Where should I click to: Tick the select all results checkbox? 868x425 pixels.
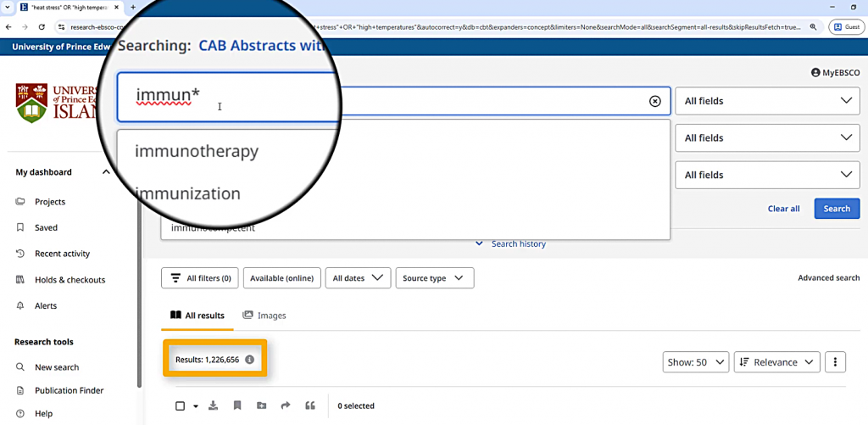click(x=180, y=405)
